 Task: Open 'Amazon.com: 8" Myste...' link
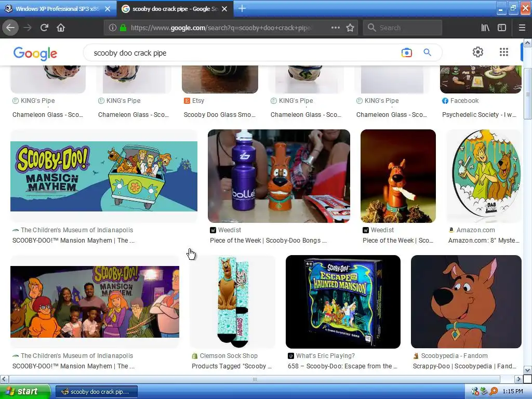coord(484,241)
